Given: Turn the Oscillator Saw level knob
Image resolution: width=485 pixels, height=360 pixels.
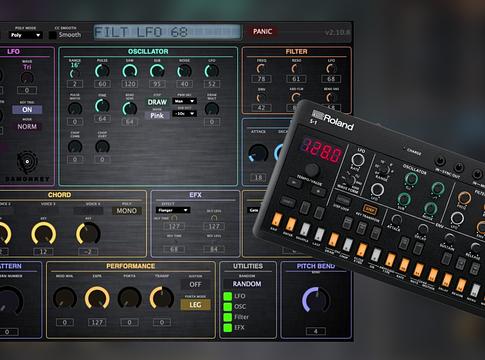Looking at the screenshot, I should click(130, 71).
